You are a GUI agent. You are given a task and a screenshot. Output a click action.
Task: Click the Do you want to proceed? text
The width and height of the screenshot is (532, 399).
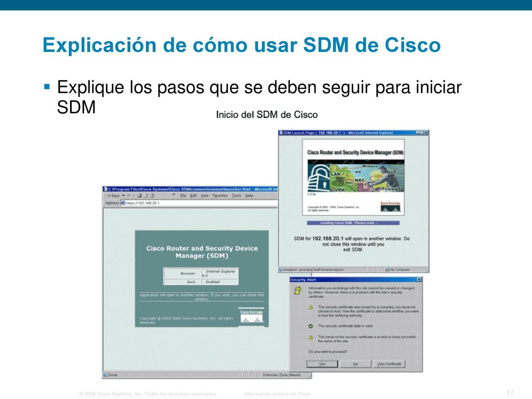(x=328, y=352)
